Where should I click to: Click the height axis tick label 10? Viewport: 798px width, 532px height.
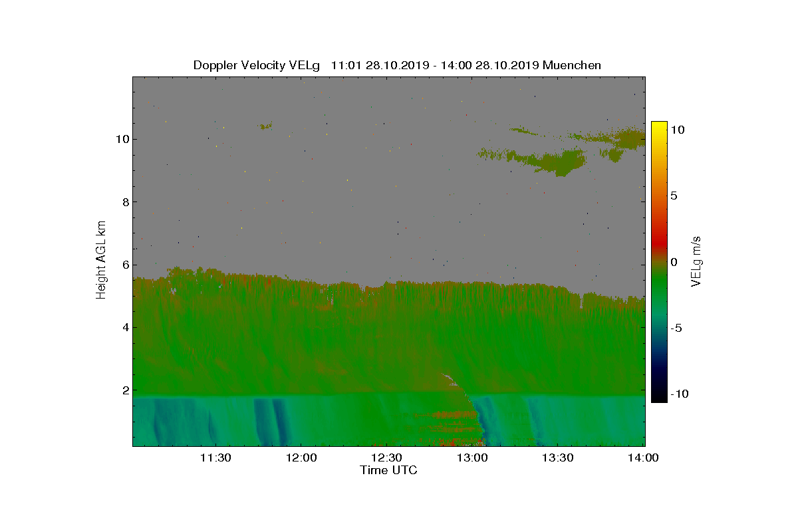(121, 139)
